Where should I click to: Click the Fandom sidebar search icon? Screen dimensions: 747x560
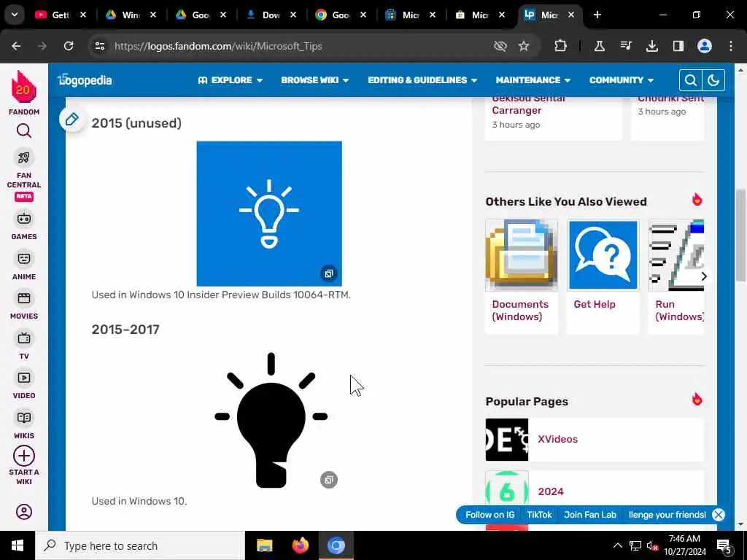coord(24,131)
